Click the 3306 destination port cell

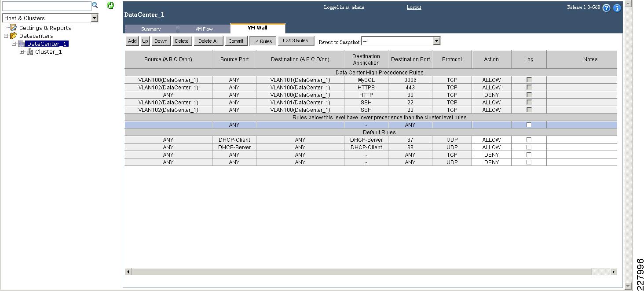point(410,80)
